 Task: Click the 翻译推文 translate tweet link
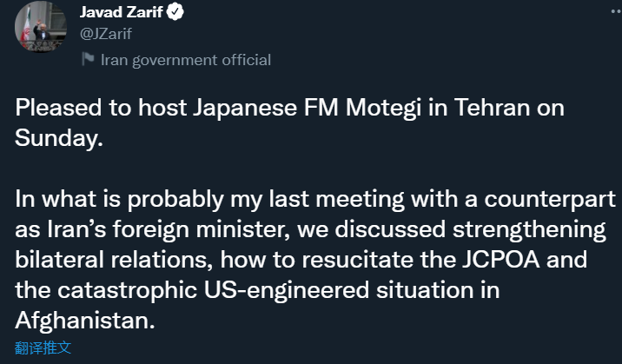point(43,347)
